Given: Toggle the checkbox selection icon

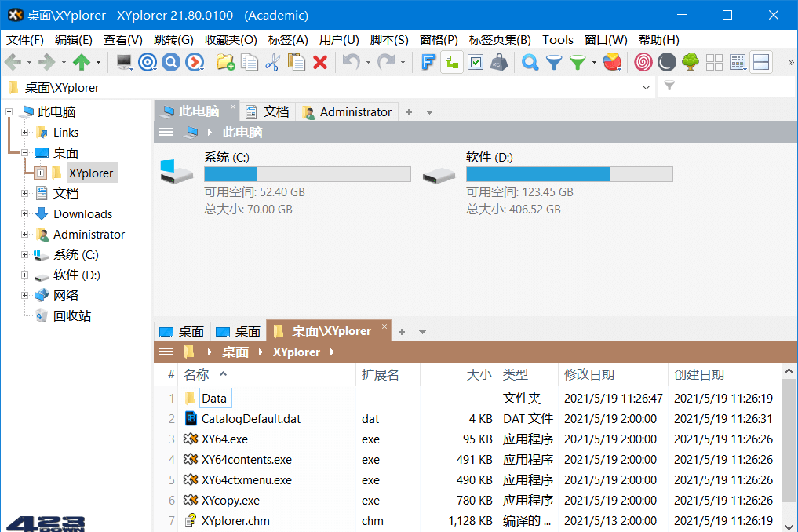Looking at the screenshot, I should 476,63.
